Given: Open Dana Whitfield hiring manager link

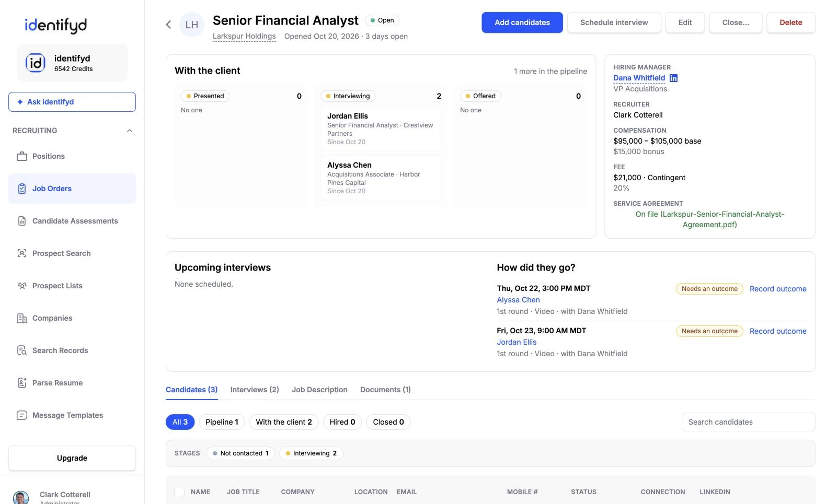Looking at the screenshot, I should (x=639, y=78).
